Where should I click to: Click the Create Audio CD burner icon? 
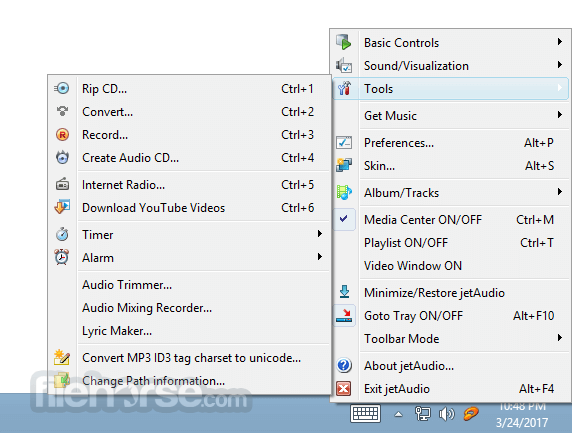click(x=62, y=157)
